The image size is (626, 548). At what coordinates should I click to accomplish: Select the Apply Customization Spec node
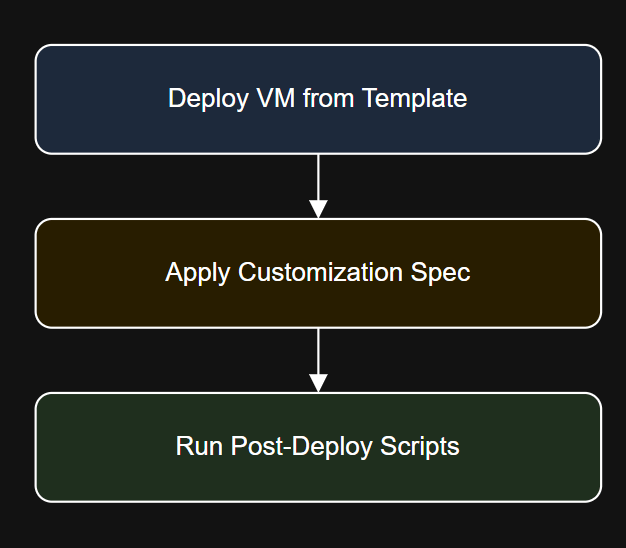(x=318, y=273)
